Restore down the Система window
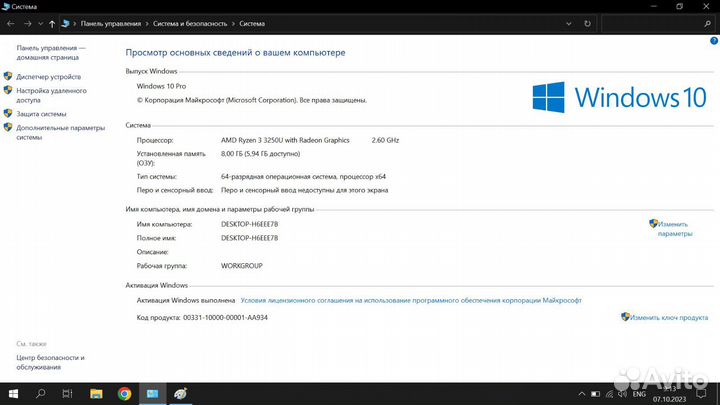This screenshot has height=405, width=720. click(x=680, y=6)
